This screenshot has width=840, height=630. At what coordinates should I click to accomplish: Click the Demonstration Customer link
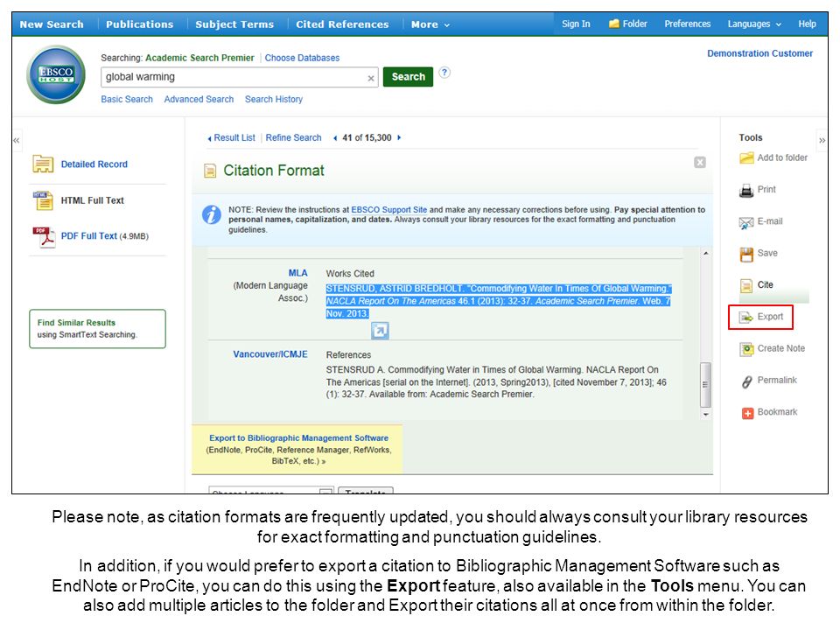[759, 53]
